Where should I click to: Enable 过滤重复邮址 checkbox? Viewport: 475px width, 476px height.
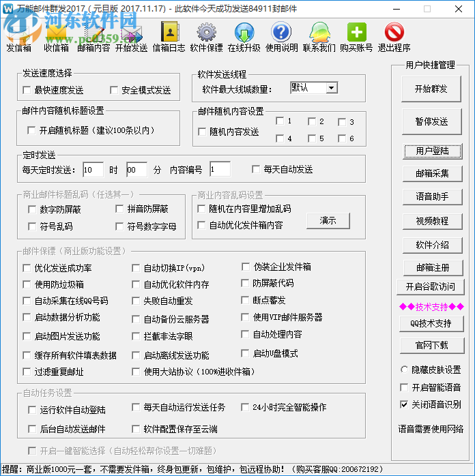pyautogui.click(x=27, y=372)
